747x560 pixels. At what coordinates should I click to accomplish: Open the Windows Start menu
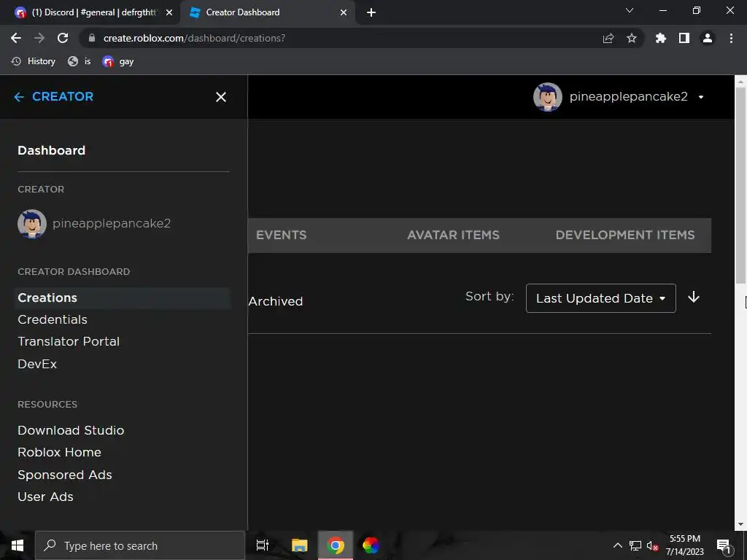pos(18,545)
